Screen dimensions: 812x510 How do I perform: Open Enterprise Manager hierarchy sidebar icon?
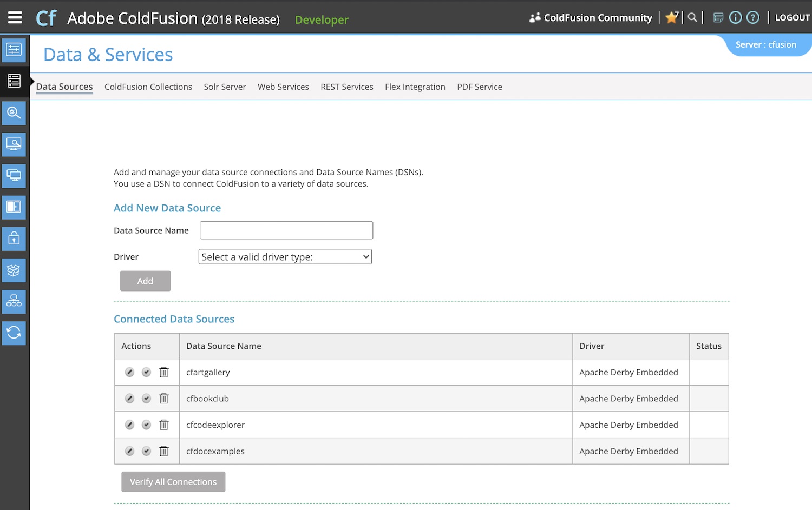tap(14, 301)
